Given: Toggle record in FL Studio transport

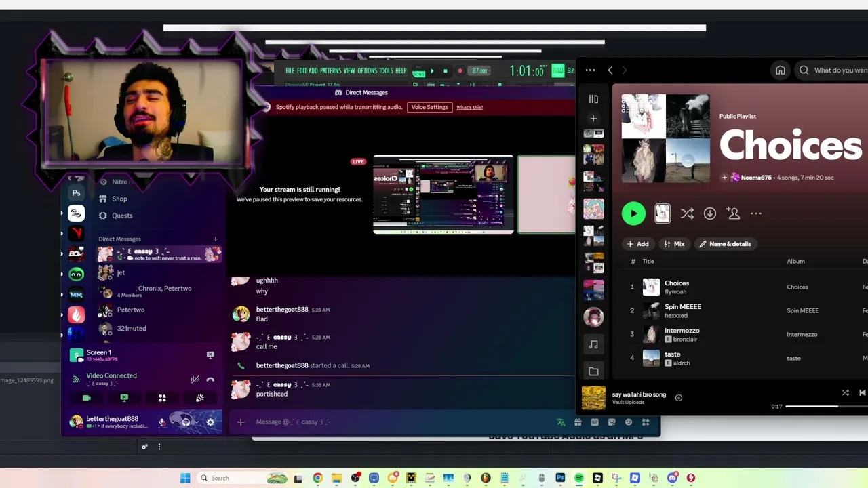Looking at the screenshot, I should (460, 70).
